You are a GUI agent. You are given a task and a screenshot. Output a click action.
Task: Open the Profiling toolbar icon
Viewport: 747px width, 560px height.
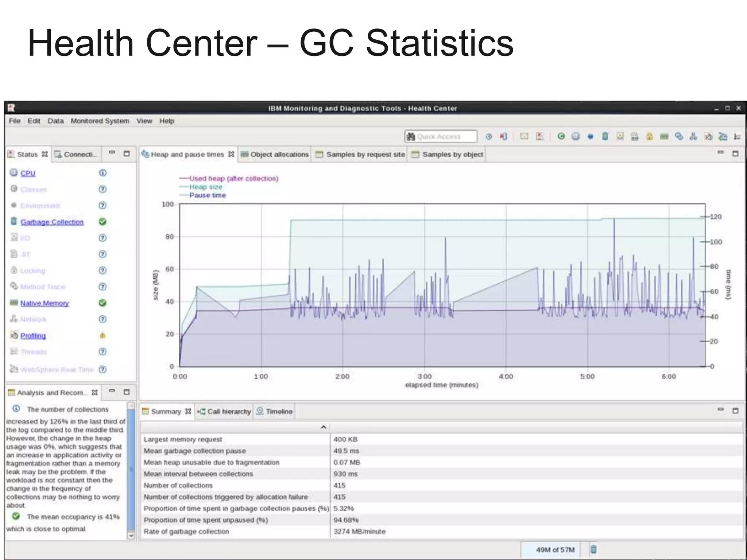pyautogui.click(x=708, y=137)
